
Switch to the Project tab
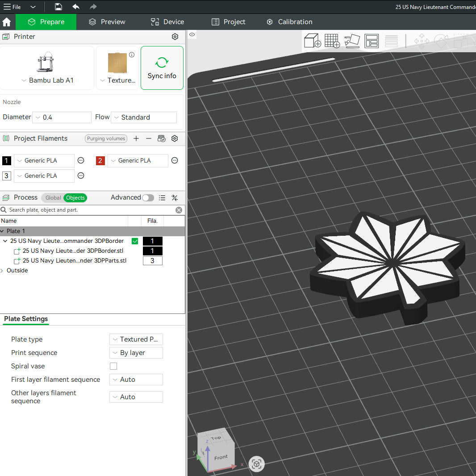(228, 22)
